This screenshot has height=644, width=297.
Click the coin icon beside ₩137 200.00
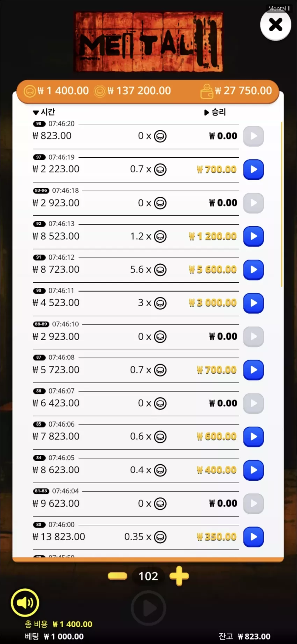(100, 91)
